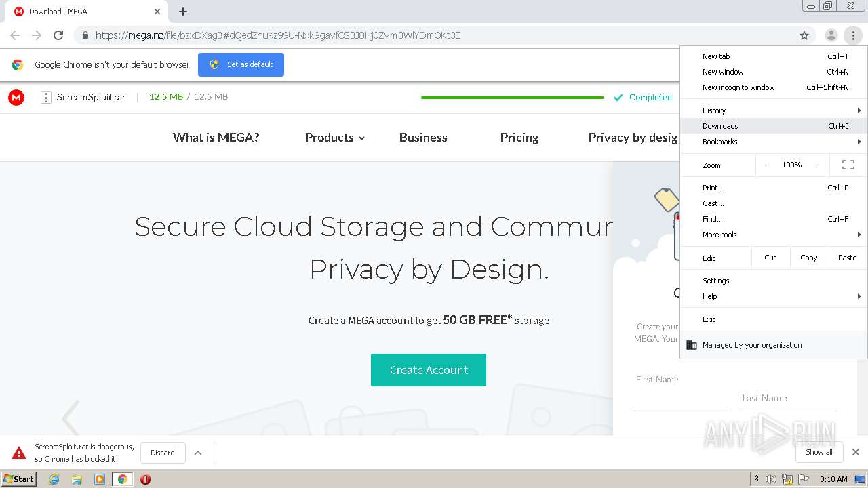
Task: Select New tab from the Chrome menu
Action: pos(774,56)
